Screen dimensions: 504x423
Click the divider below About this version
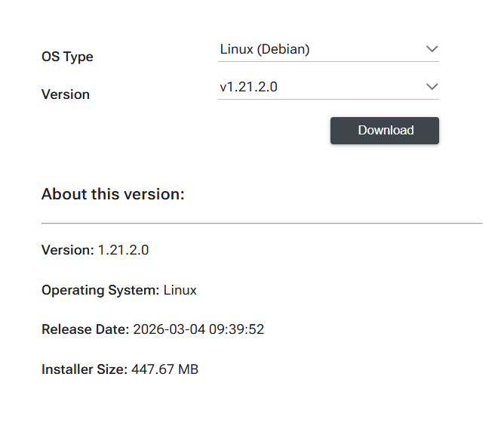click(262, 223)
